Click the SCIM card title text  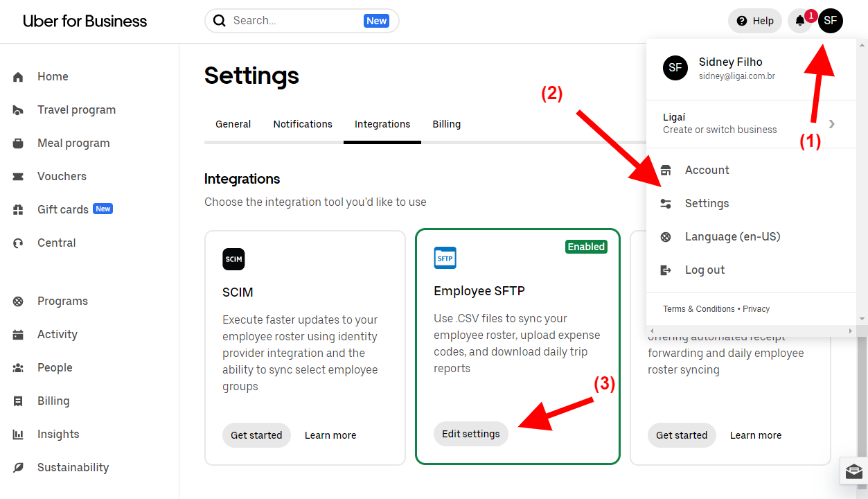[x=238, y=292]
